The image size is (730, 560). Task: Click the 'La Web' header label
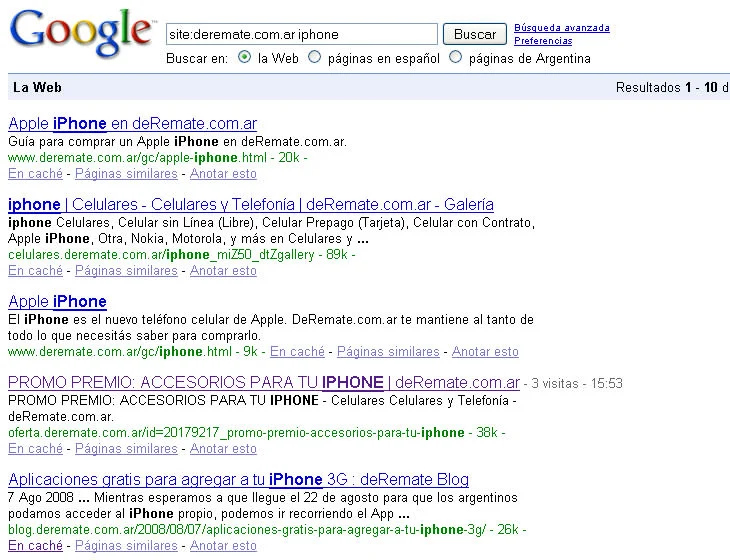point(37,88)
